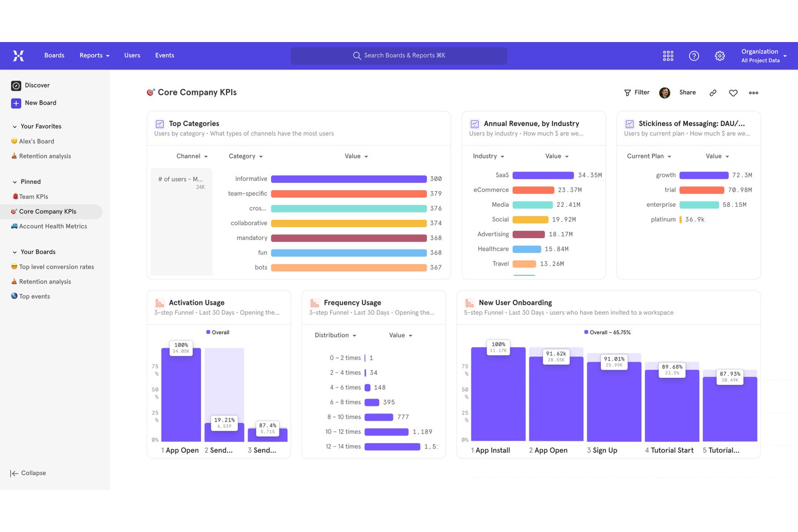The height and width of the screenshot is (532, 798).
Task: Click the Search Boards & Reports field
Action: 399,56
